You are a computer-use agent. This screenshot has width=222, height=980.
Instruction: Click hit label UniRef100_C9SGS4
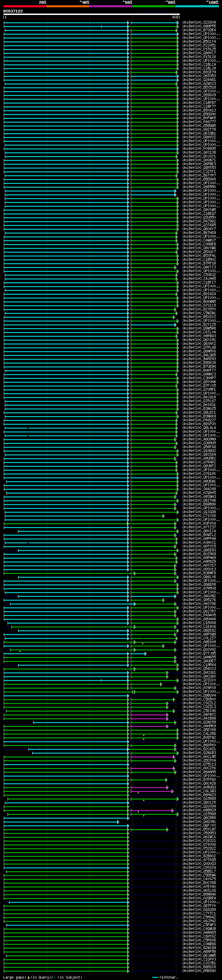[x=199, y=867]
